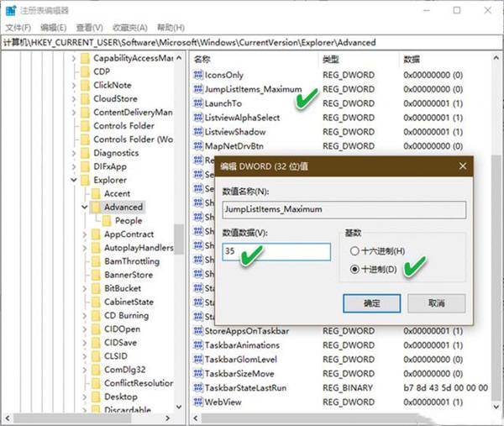
Task: Click the registry path address bar
Action: click(252, 43)
